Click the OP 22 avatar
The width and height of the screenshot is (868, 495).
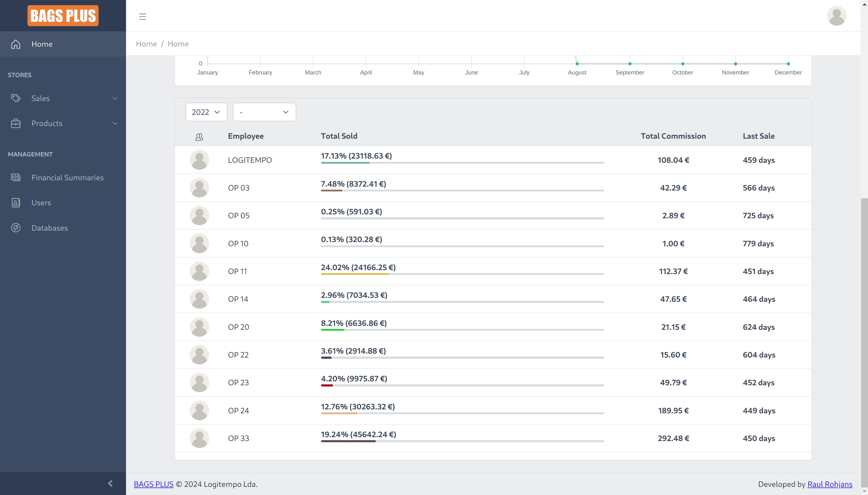[x=199, y=355]
